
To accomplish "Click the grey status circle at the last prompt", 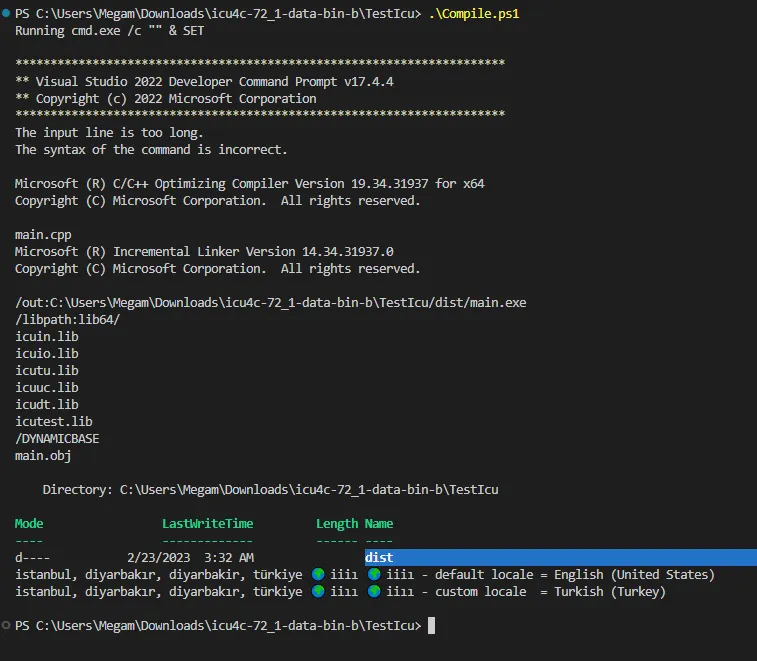I will point(6,625).
